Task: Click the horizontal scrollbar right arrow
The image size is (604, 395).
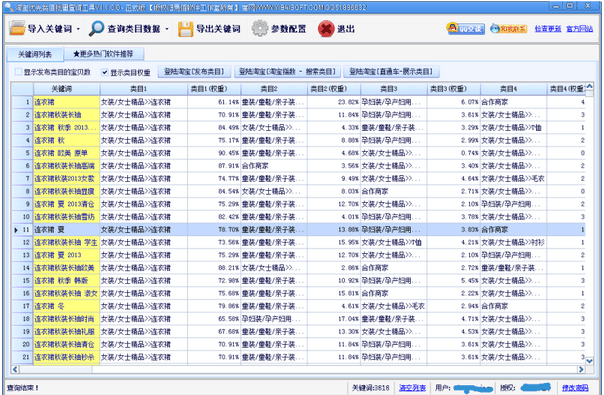Action: click(581, 369)
